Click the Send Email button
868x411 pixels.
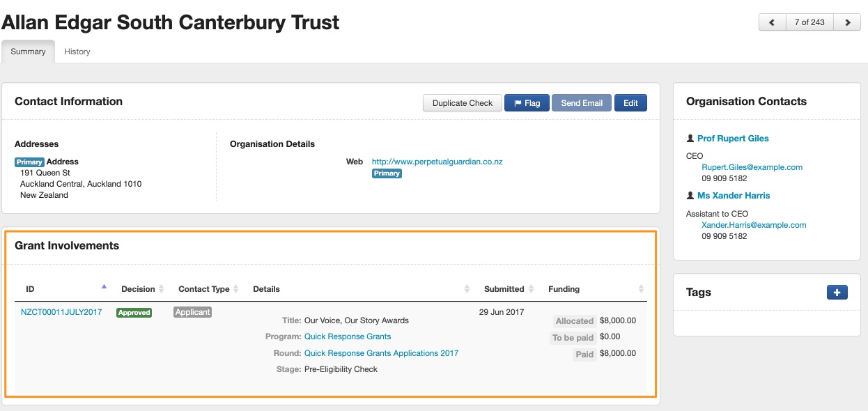pos(582,103)
